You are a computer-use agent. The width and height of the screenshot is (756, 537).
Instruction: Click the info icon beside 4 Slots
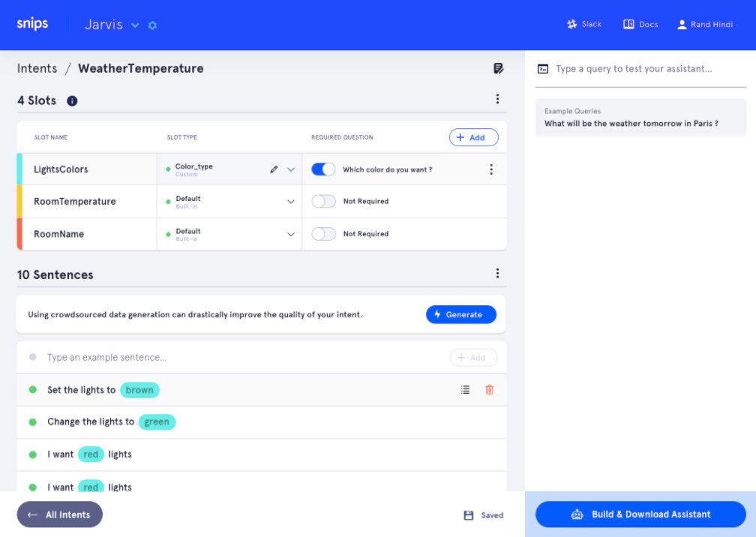coord(72,100)
